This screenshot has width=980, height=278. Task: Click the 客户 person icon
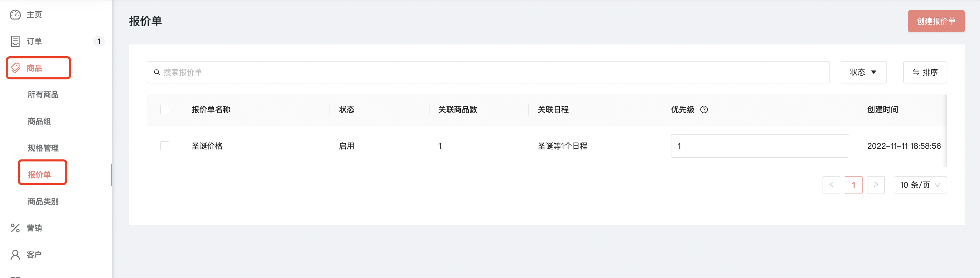pos(15,255)
